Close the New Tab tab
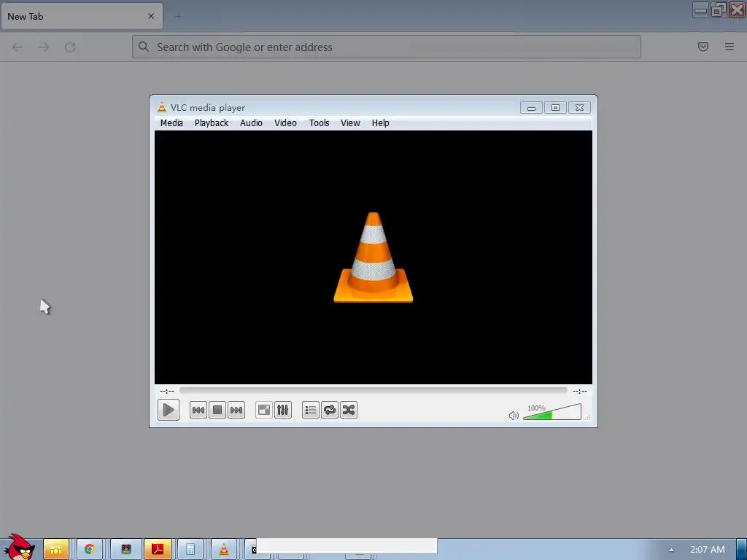Image resolution: width=747 pixels, height=560 pixels. point(151,16)
